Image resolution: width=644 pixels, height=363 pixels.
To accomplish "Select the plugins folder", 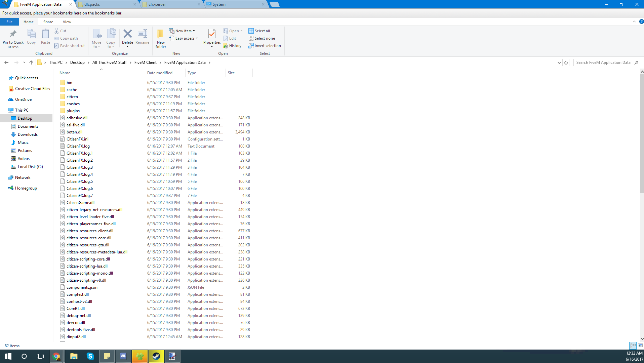I will (x=73, y=111).
